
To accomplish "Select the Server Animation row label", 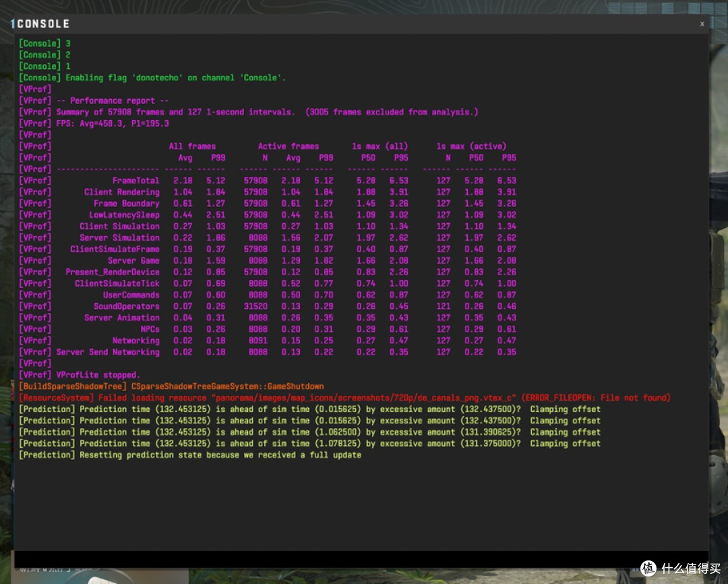I will pos(121,318).
